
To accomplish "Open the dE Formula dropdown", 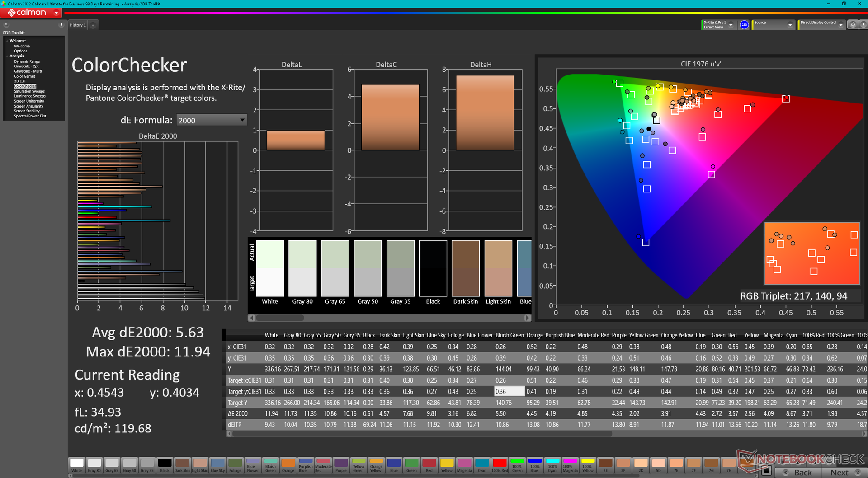I will pos(211,120).
